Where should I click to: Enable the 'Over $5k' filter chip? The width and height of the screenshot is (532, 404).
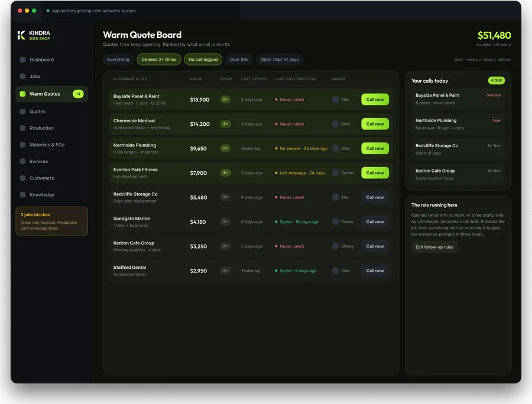239,59
